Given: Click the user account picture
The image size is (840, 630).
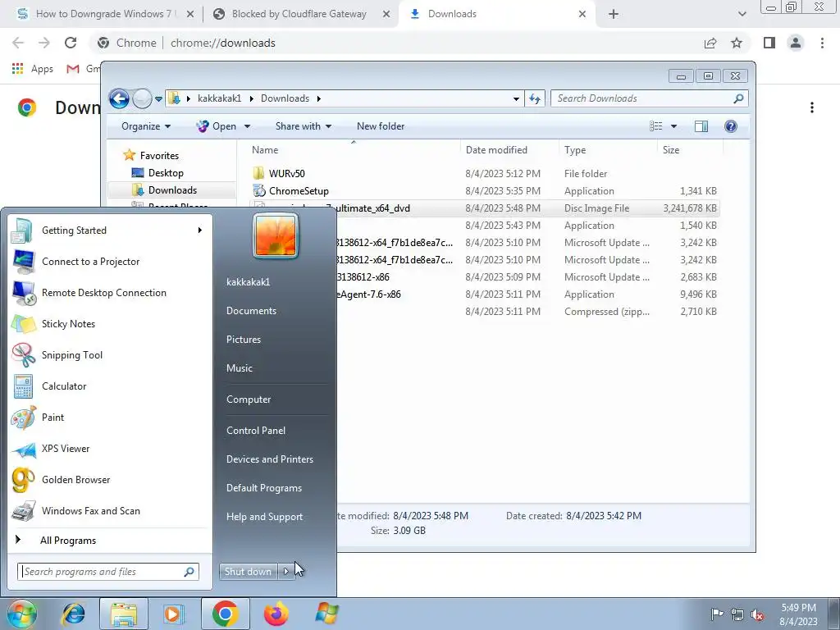Looking at the screenshot, I should point(276,235).
